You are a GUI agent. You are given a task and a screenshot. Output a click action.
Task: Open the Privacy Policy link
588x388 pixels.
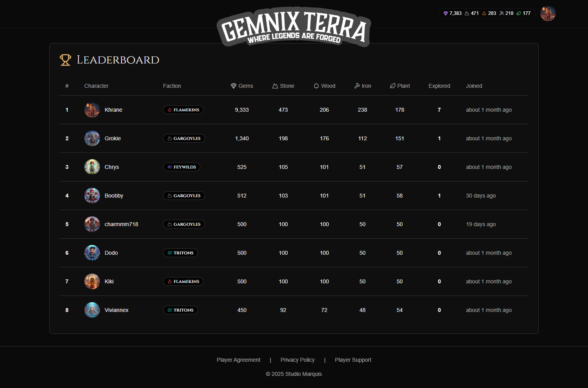point(298,360)
